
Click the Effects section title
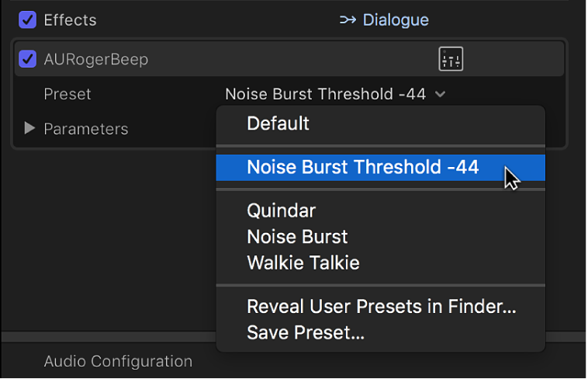(70, 20)
